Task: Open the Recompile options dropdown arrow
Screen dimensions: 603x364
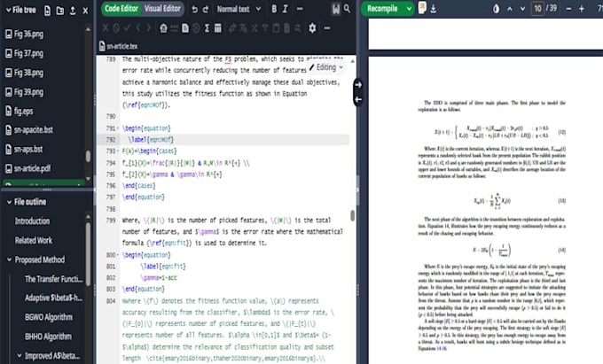Action: [x=409, y=9]
